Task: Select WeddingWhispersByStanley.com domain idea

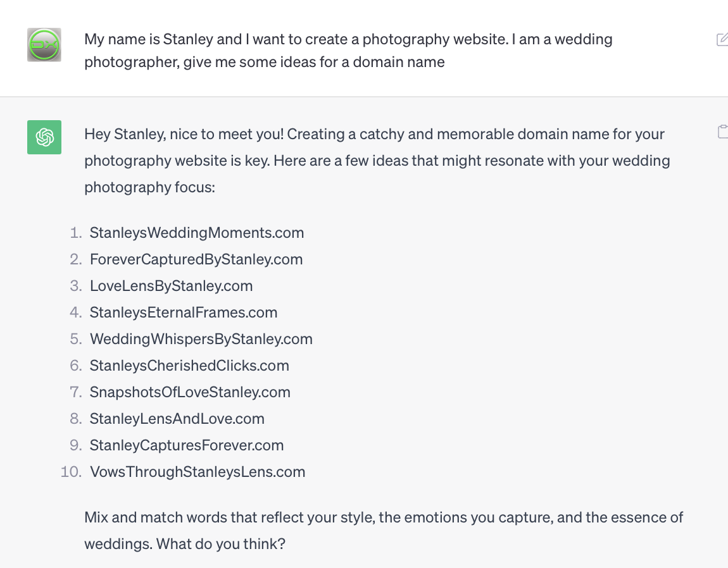Action: pyautogui.click(x=201, y=339)
